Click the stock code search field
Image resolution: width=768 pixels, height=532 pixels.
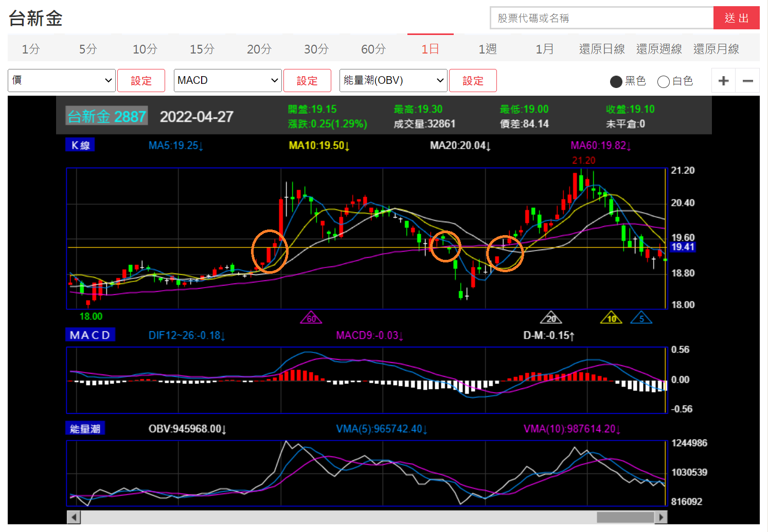(x=602, y=18)
